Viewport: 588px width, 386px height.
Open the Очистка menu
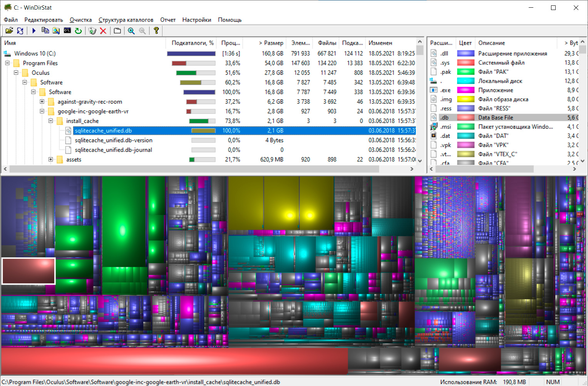tap(80, 20)
